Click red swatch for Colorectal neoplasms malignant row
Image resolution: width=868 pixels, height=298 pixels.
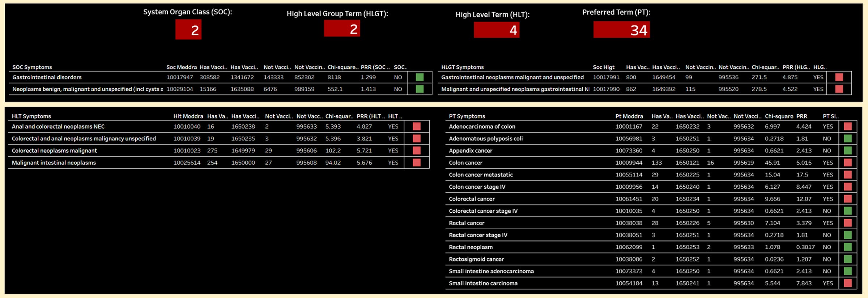(x=417, y=150)
